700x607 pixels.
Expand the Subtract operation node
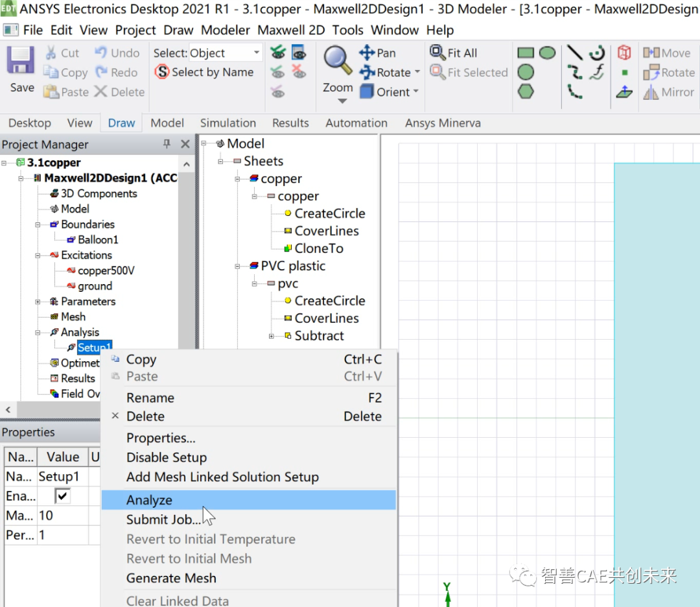point(271,336)
